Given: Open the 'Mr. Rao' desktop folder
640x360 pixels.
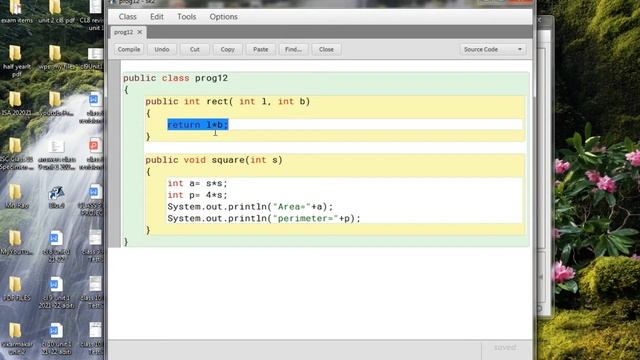Looking at the screenshot, I should tap(15, 192).
